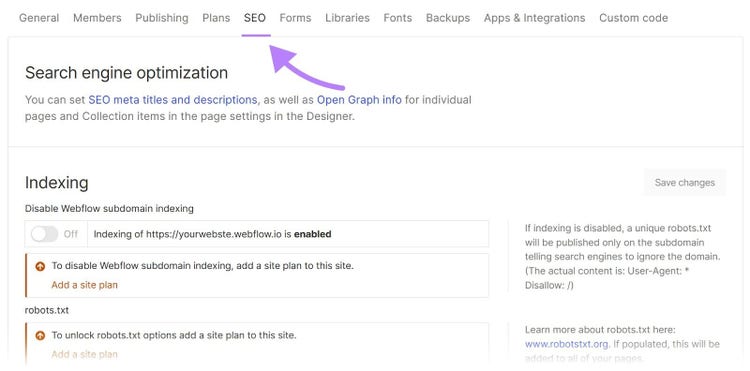Click the Search engine optimization heading
The width and height of the screenshot is (750, 371).
pos(126,73)
